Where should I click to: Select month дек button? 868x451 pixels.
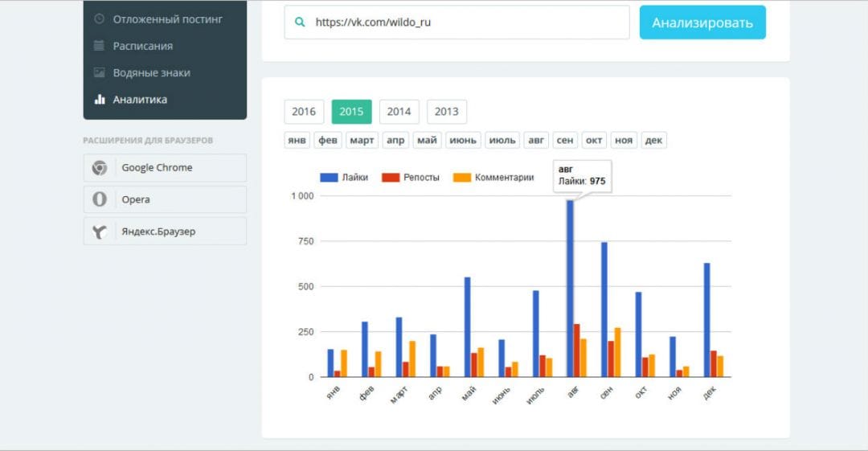[x=653, y=140]
